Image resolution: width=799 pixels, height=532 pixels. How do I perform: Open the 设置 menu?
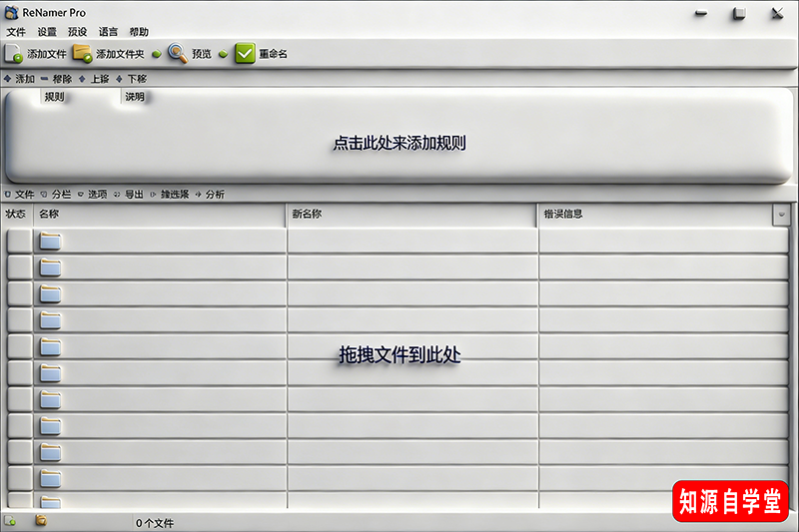point(47,32)
